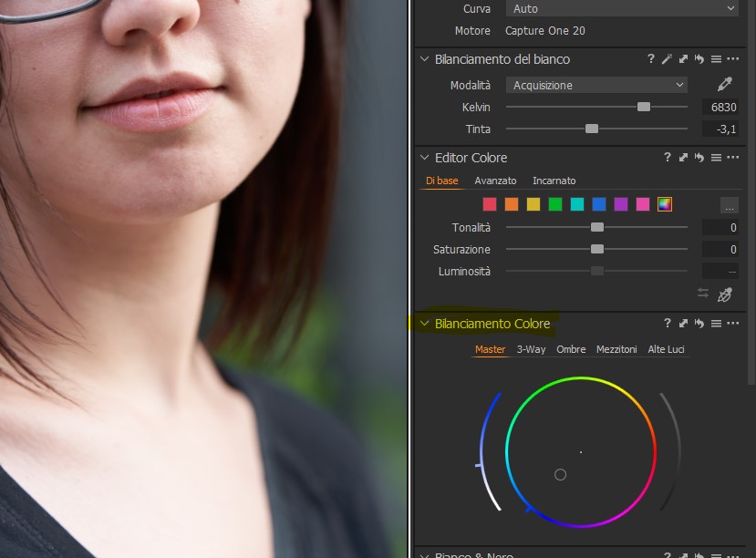Select the full-spectrum rainbow swatch
756x558 pixels.
coord(665,204)
